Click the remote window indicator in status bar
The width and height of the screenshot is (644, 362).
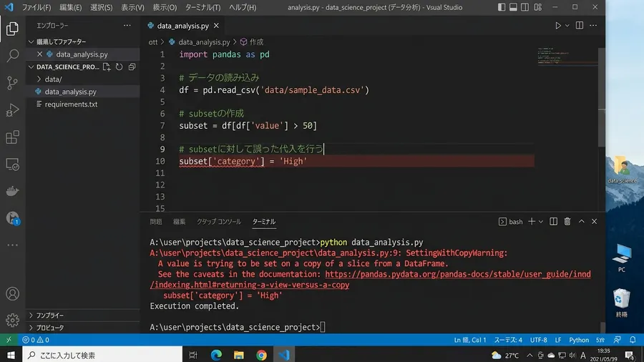click(9, 340)
